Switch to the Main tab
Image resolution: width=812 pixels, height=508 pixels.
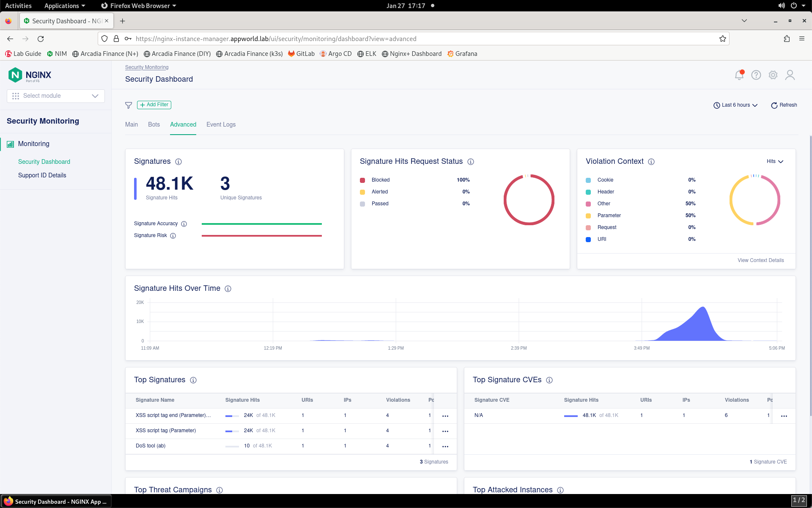pyautogui.click(x=132, y=124)
